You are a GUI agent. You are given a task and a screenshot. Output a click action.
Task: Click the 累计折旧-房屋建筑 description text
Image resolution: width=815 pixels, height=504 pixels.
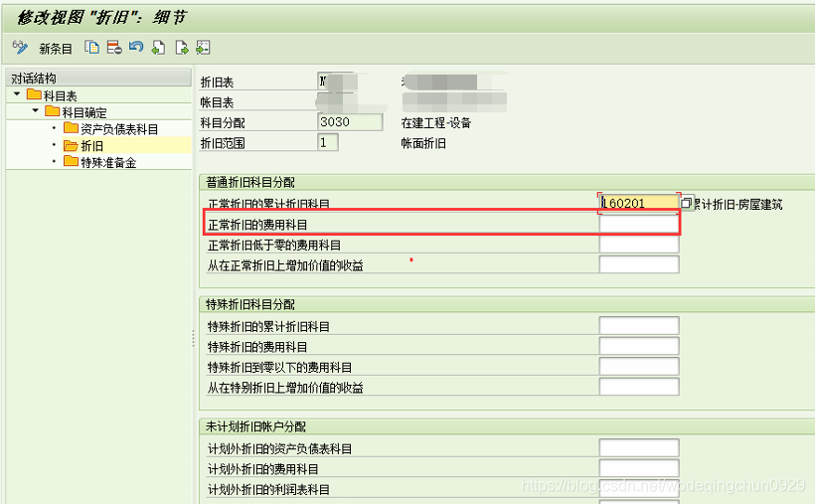(738, 204)
